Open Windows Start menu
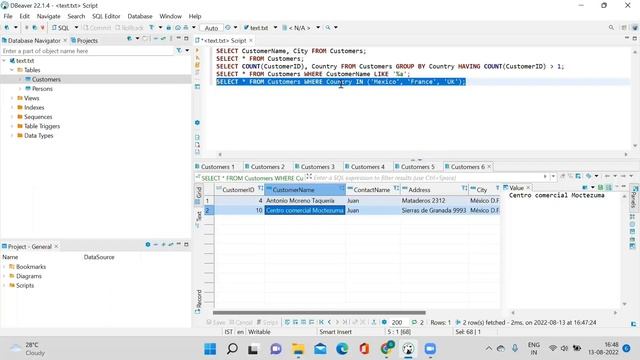Screen dimensions: 640x360 pos(210,349)
